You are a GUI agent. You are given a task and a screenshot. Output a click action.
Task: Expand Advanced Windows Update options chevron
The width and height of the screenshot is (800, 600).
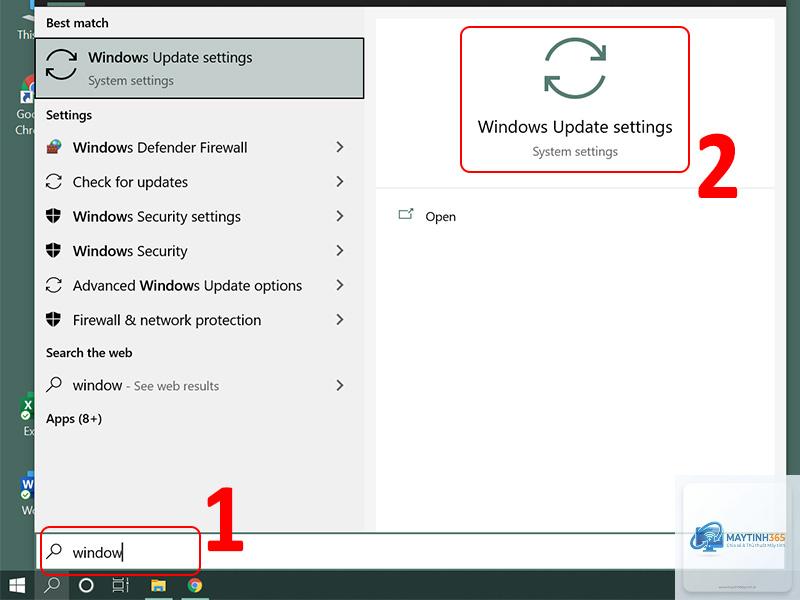coord(340,285)
